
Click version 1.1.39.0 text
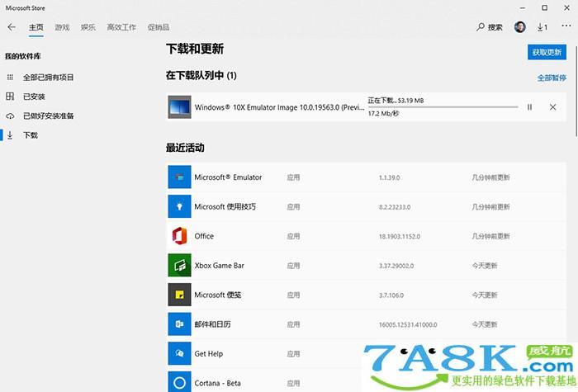tap(389, 177)
